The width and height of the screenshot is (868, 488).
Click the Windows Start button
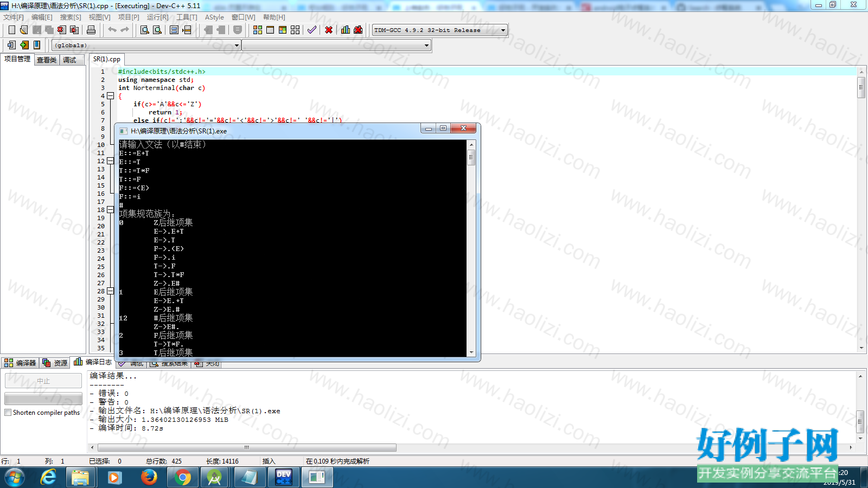click(15, 478)
